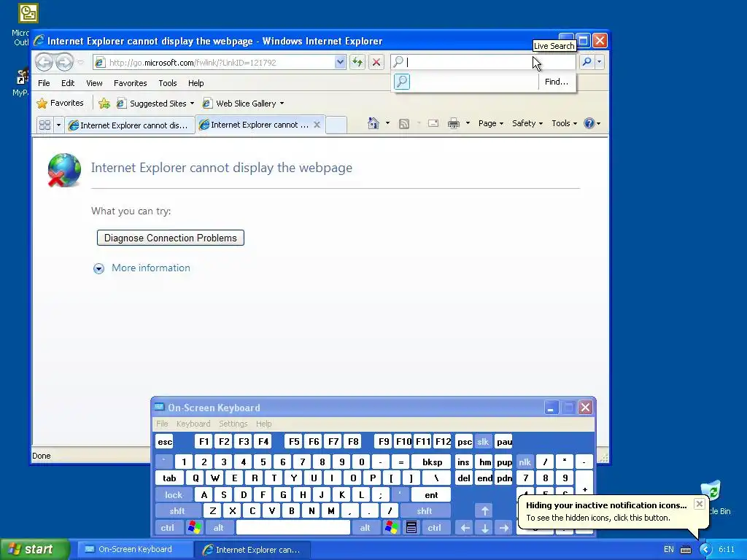747x560 pixels.
Task: Close the notification balloon with its X
Action: coord(699,504)
